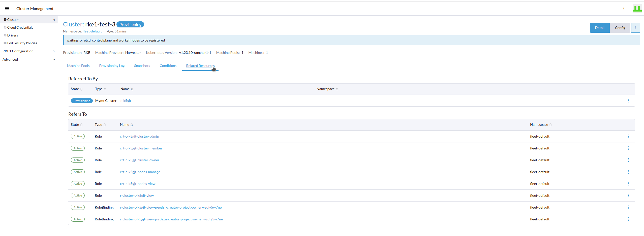The height and width of the screenshot is (236, 644).
Task: Open crt-c-k5gjt-cluster-admin role link
Action: (x=139, y=136)
